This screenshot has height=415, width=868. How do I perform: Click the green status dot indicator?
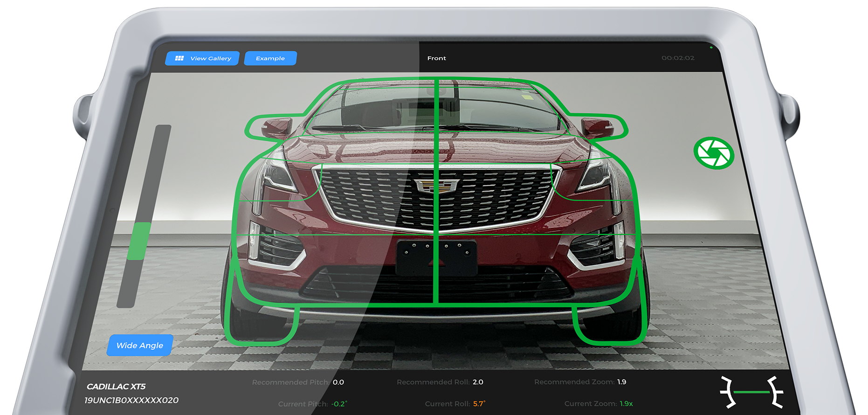(711, 47)
